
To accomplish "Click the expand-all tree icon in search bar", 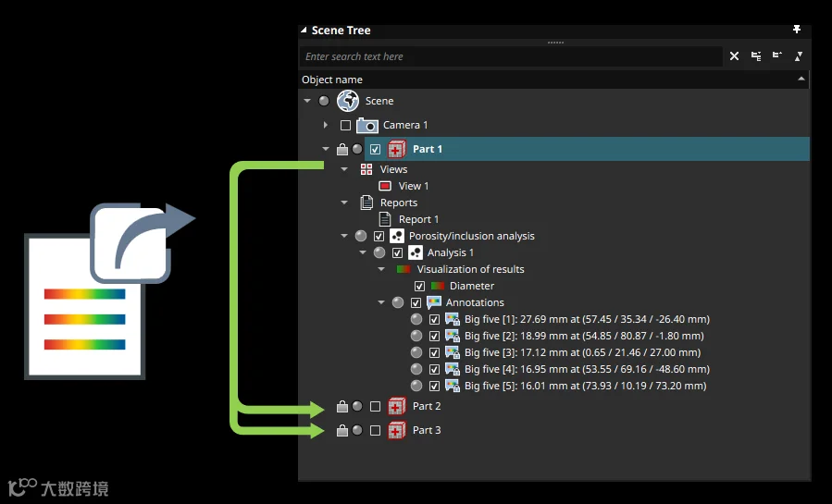I will (756, 56).
